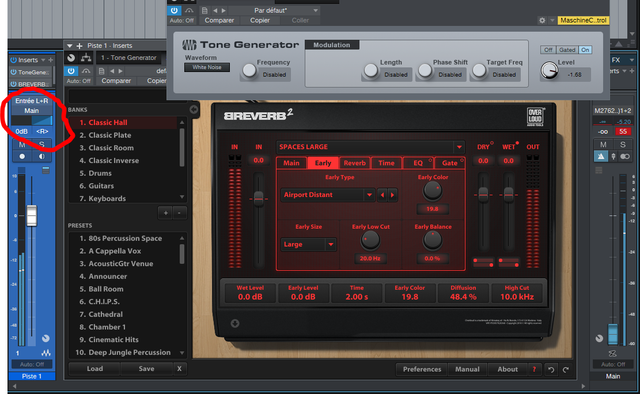Open Entrée L+R input selector
The height and width of the screenshot is (394, 640).
31,100
